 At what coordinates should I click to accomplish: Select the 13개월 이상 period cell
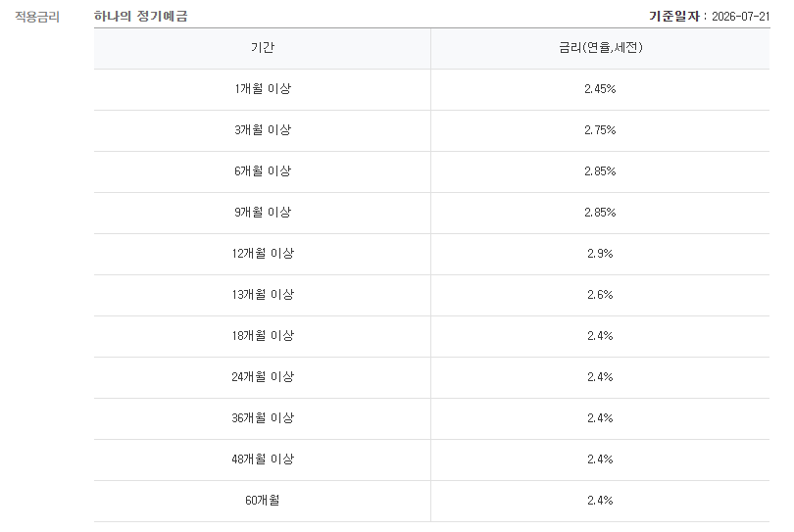pyautogui.click(x=263, y=295)
